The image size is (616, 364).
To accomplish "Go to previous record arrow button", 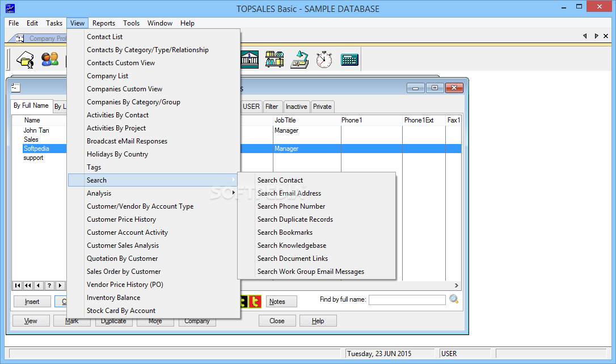I will point(39,285).
